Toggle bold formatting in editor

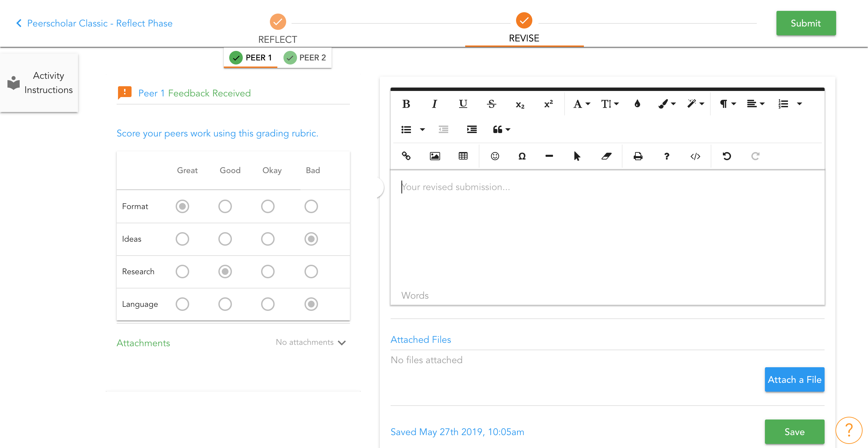(406, 104)
